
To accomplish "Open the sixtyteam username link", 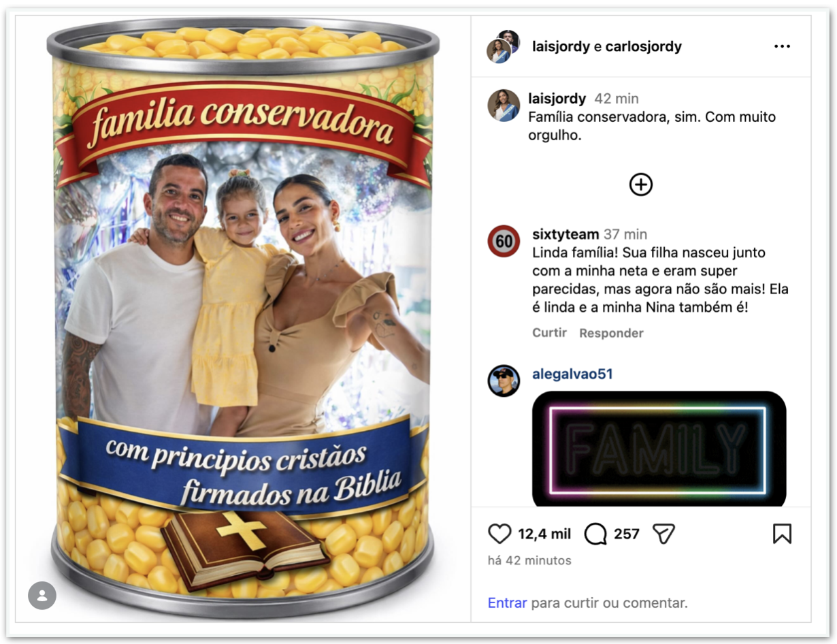I will pyautogui.click(x=565, y=234).
